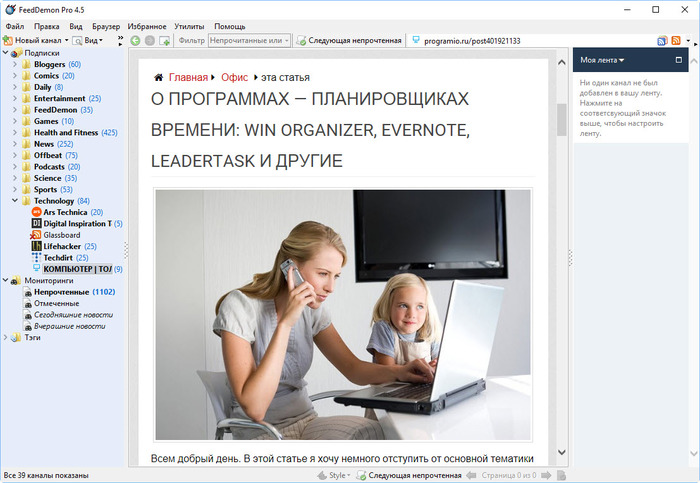Open the Фильтр dropdown Непрочитанные или
This screenshot has height=483, width=700.
click(x=250, y=41)
